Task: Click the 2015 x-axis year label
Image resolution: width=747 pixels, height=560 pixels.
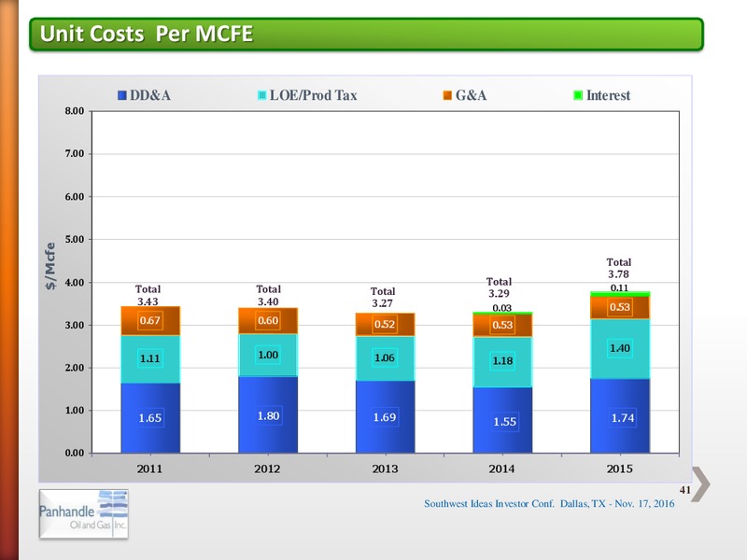Action: (620, 469)
